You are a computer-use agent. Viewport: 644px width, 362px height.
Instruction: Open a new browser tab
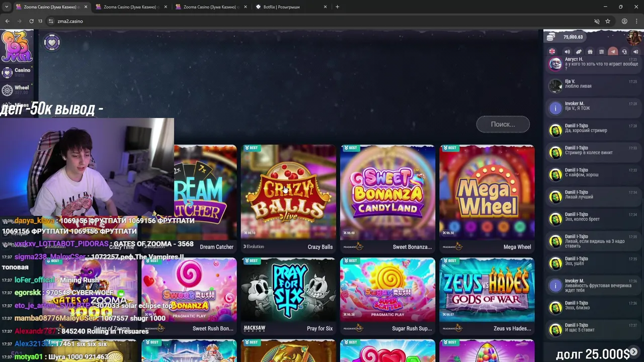pos(337,7)
